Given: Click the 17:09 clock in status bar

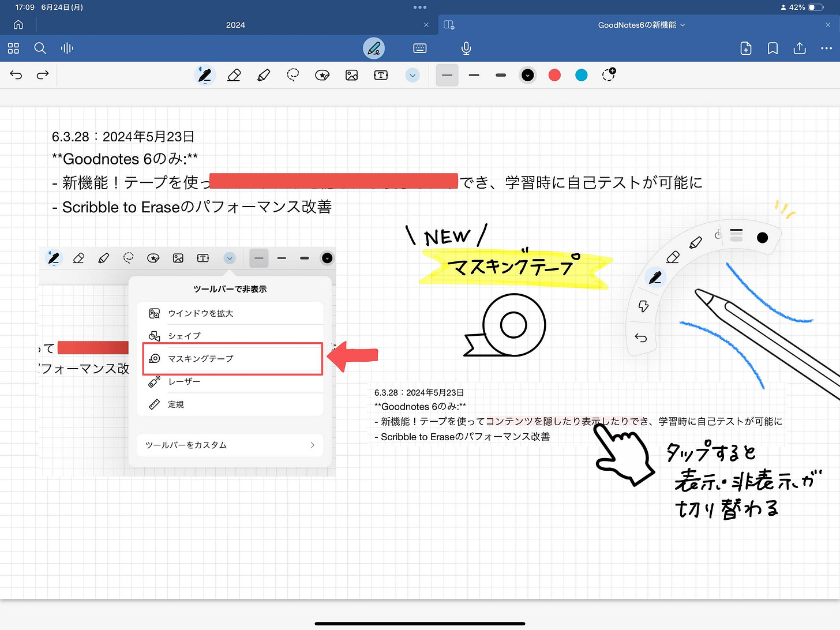Looking at the screenshot, I should tap(25, 7).
